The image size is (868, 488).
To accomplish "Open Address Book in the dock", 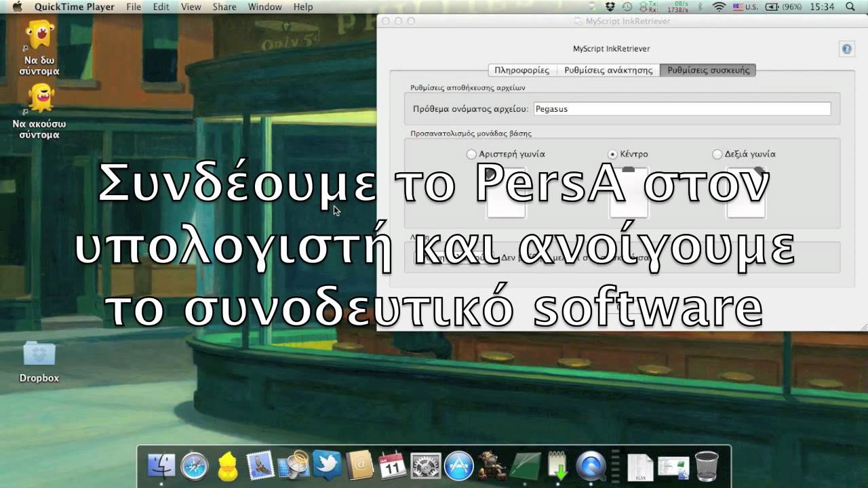I will point(359,466).
